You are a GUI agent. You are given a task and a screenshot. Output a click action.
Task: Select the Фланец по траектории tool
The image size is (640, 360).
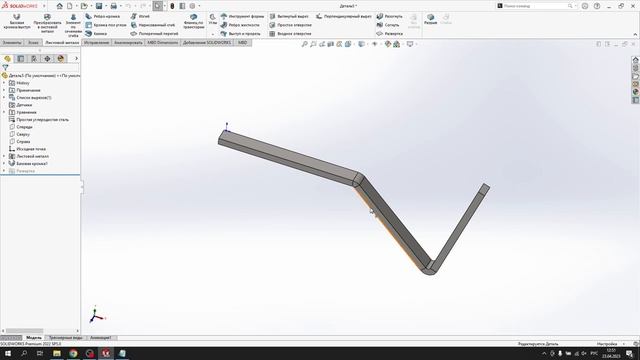193,21
